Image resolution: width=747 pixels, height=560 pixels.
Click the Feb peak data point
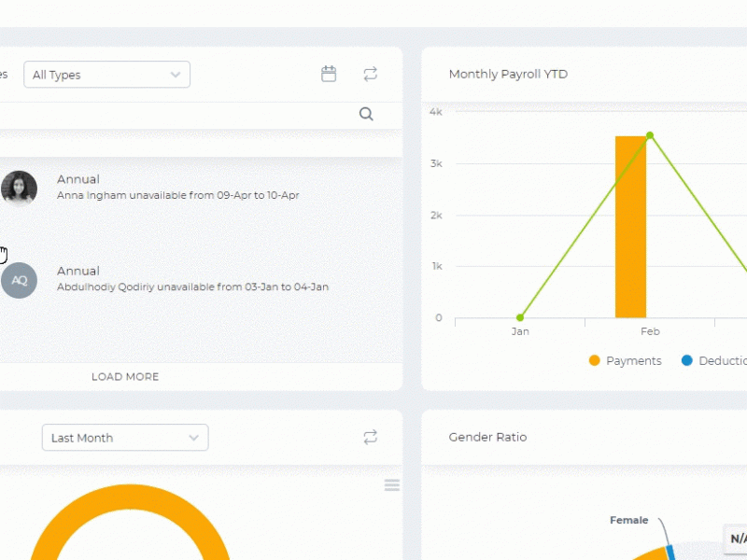[x=649, y=135]
